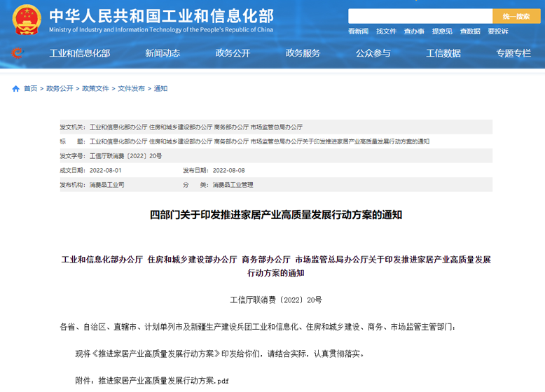Go to 通知 in breadcrumb
This screenshot has height=392, width=545.
coord(160,88)
